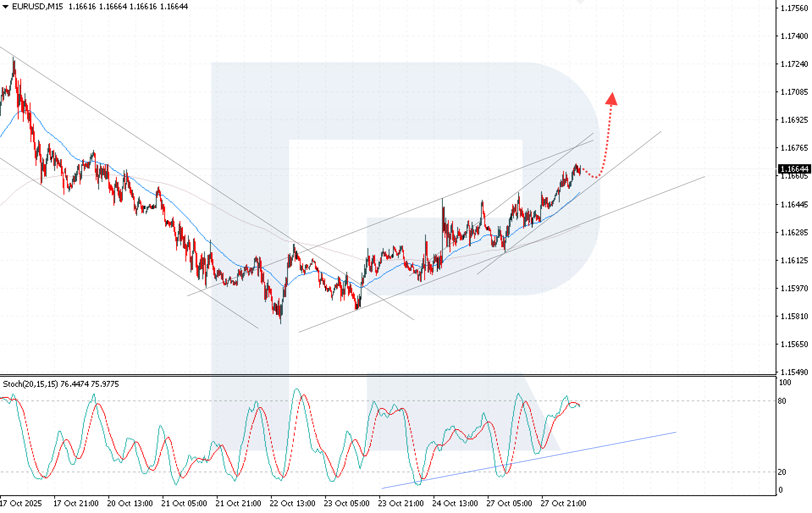Click the 27 Oct 05:00 time label

point(509,503)
